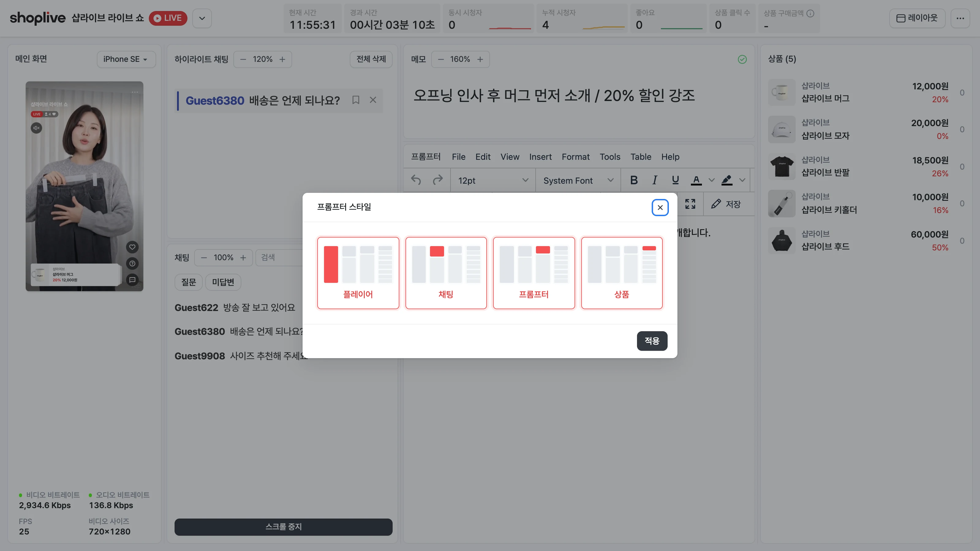The image size is (980, 551).
Task: Toggle italic formatting
Action: point(655,180)
